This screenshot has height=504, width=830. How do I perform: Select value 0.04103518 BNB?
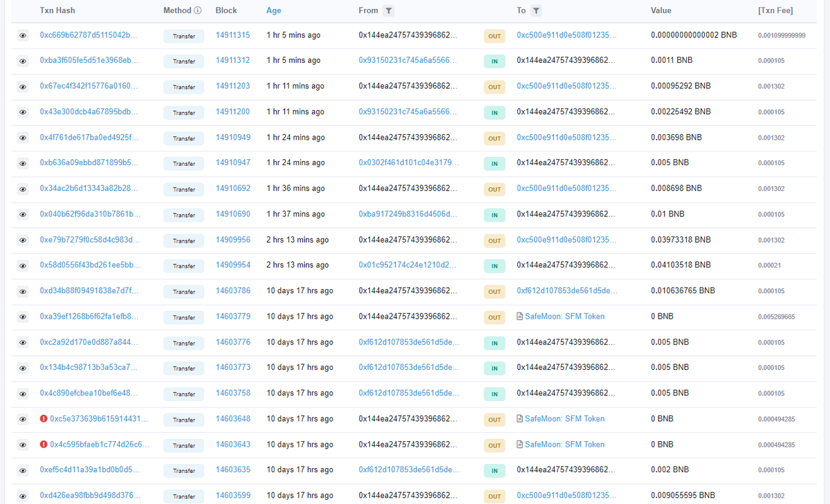681,265
